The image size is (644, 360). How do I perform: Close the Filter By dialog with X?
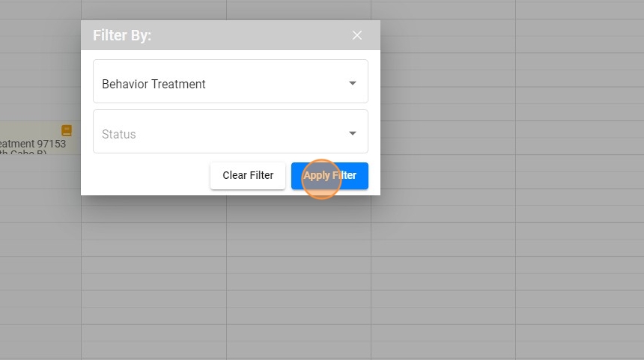pos(357,35)
